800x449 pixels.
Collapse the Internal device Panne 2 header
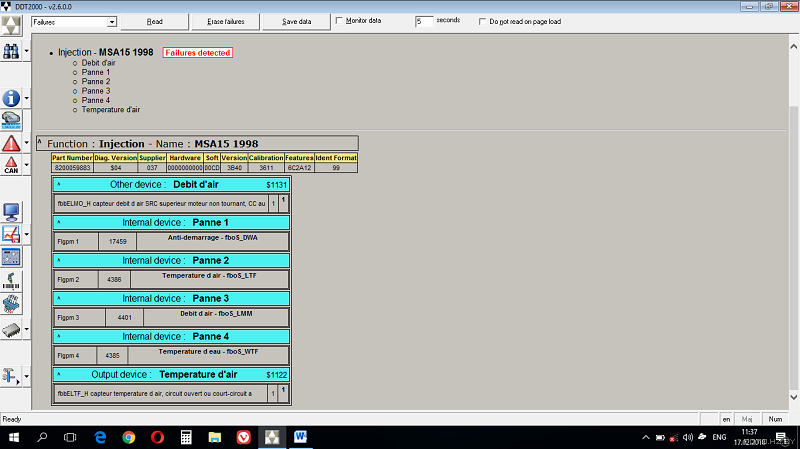(59, 260)
